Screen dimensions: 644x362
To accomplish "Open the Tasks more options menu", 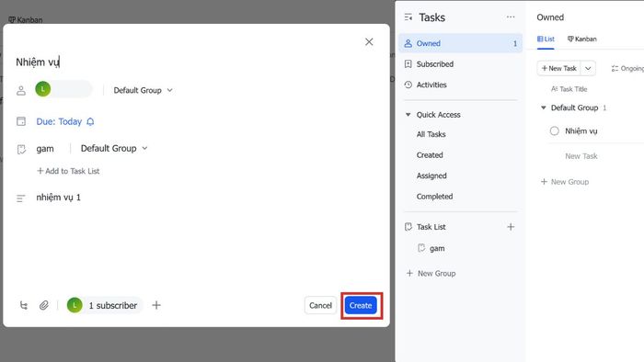I will pos(511,17).
